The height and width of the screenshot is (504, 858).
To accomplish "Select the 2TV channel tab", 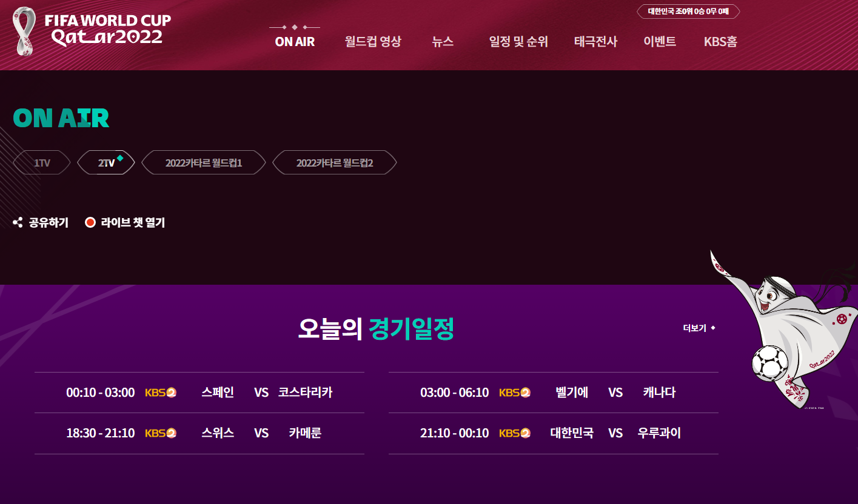I will 106,162.
